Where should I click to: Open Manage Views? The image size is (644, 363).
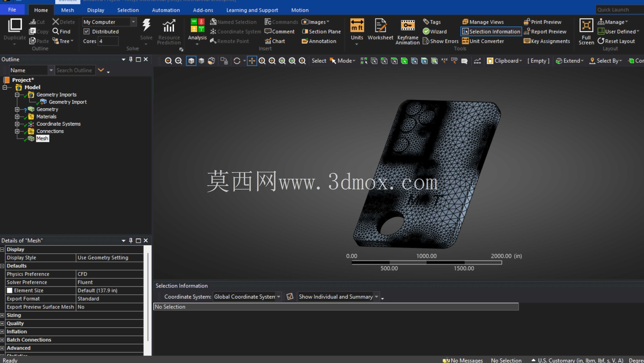pos(483,22)
